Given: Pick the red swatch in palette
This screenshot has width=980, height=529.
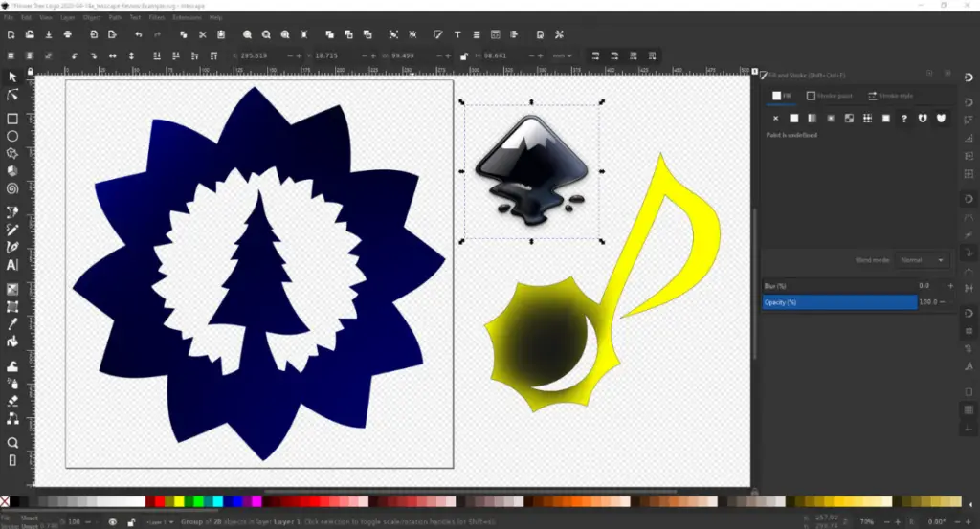Looking at the screenshot, I should coord(160,501).
